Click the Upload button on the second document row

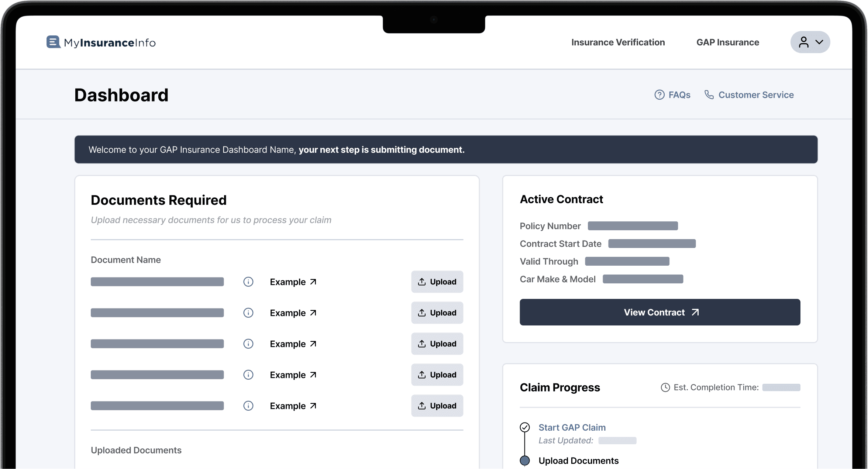437,313
